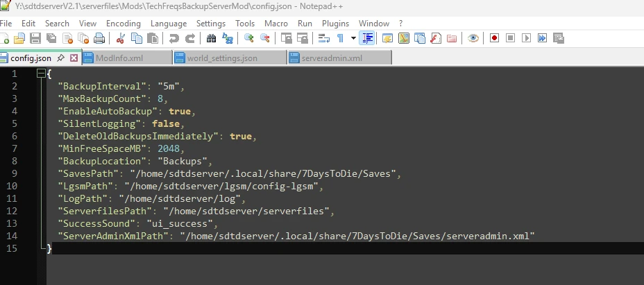Open the Language menu
The image size is (644, 285).
click(169, 24)
